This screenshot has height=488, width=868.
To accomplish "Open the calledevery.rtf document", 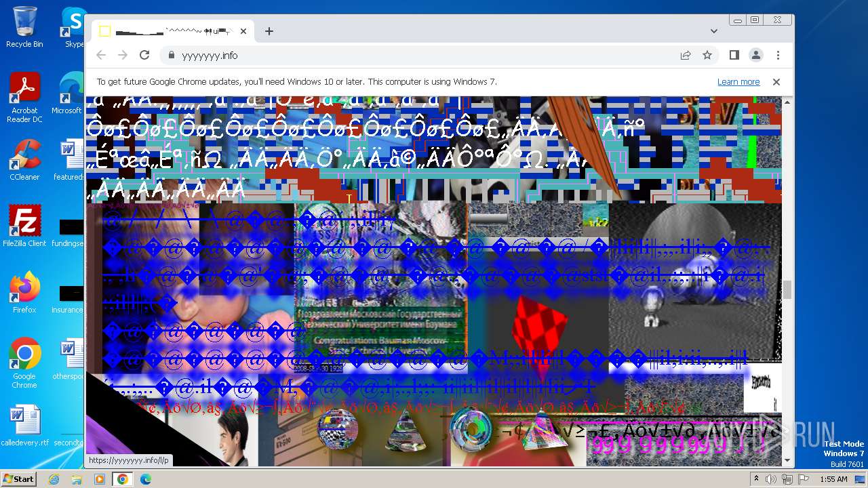I will [x=24, y=426].
